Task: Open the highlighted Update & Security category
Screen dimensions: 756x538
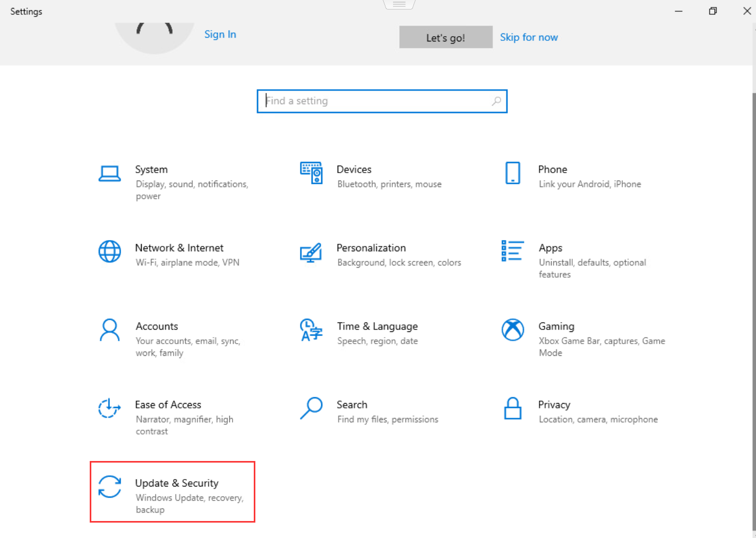Action: coord(172,491)
